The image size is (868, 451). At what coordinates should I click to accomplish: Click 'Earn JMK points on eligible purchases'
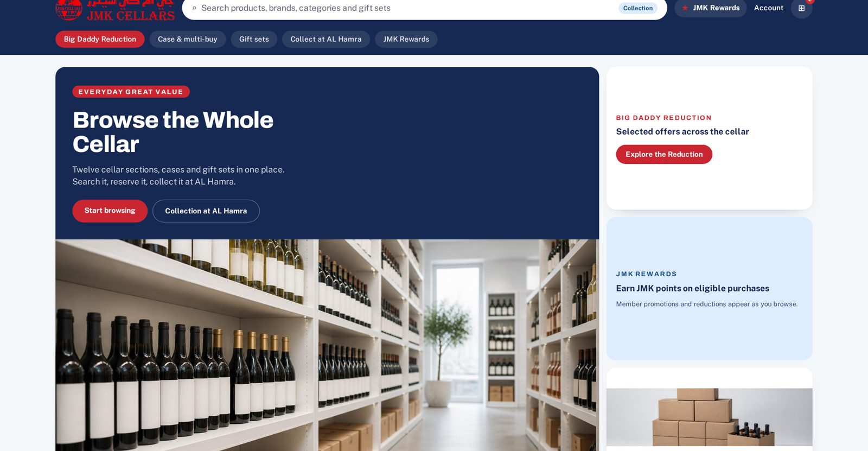[693, 288]
